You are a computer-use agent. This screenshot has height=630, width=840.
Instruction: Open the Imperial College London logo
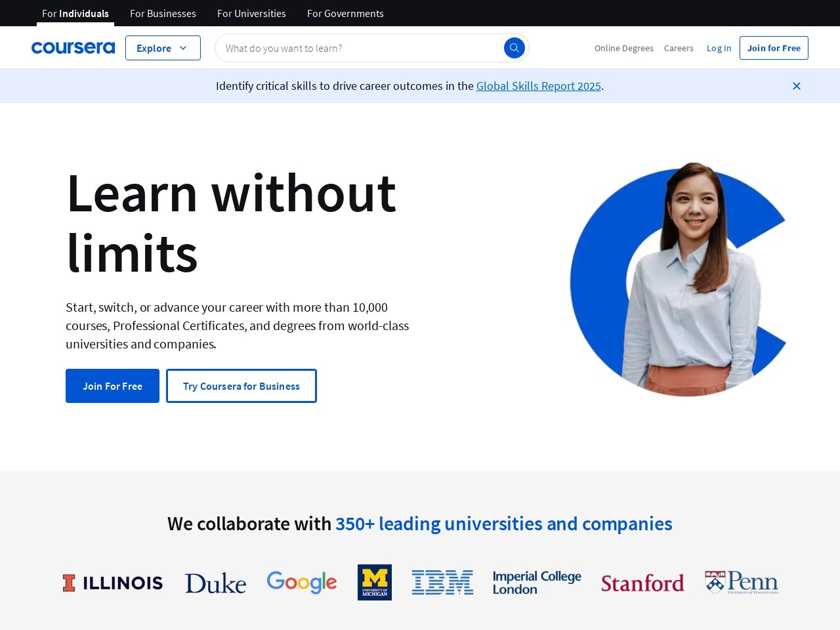point(537,583)
